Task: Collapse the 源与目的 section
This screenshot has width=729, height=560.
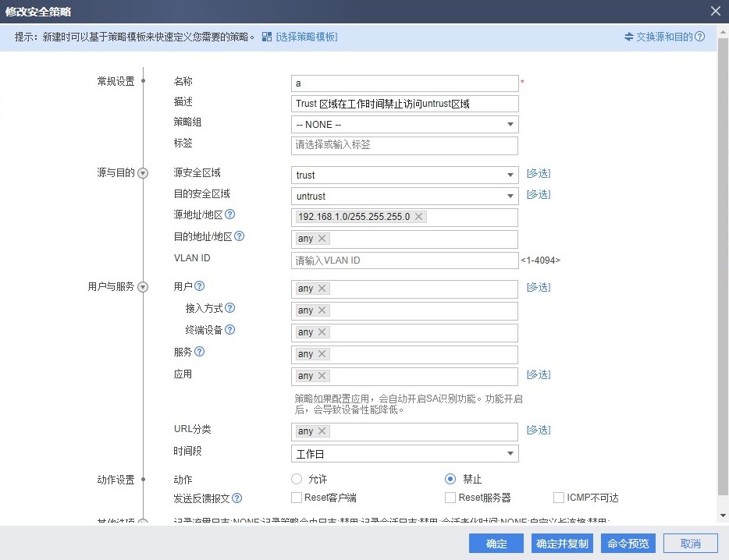Action: click(x=143, y=173)
